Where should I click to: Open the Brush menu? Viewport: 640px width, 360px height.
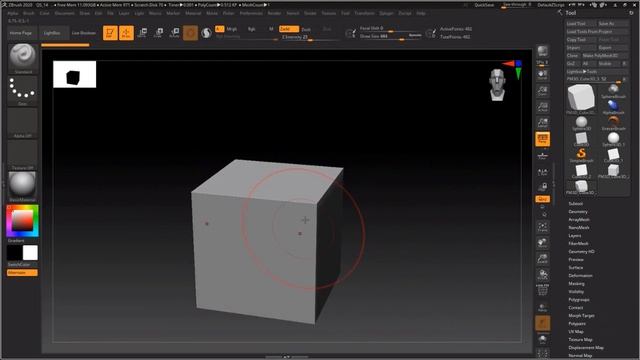[29, 13]
